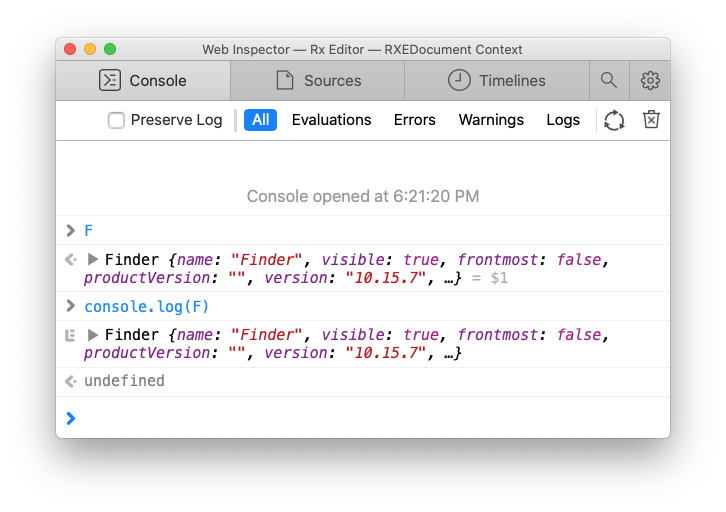
Task: Select the All filter
Action: [260, 120]
